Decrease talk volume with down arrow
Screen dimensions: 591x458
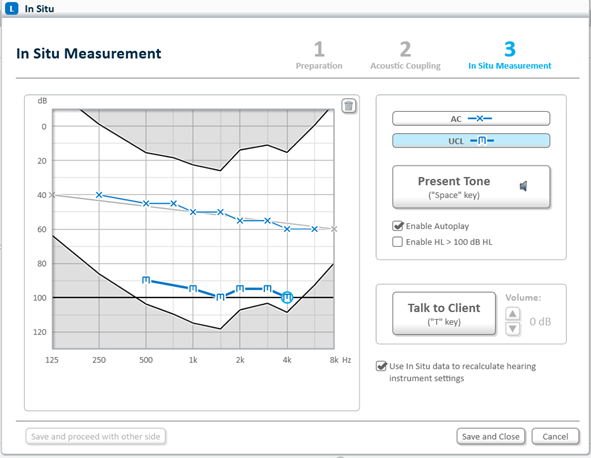click(513, 328)
